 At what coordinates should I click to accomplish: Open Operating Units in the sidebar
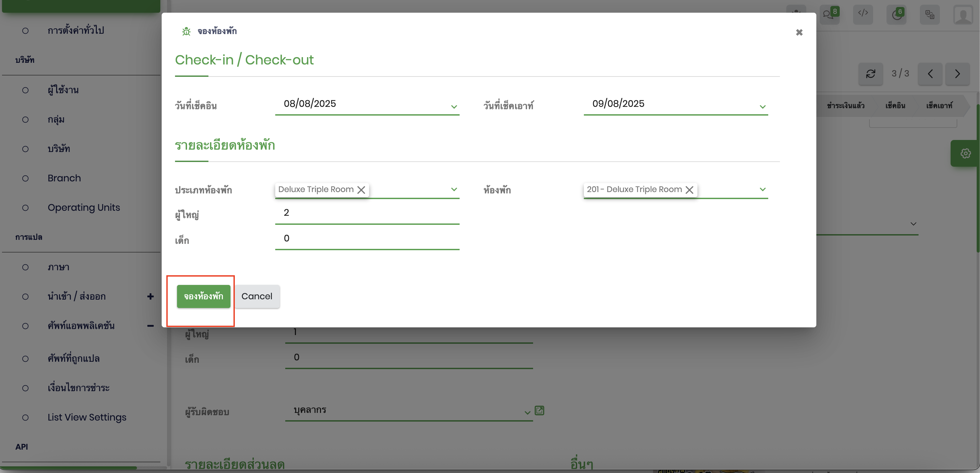click(x=84, y=207)
